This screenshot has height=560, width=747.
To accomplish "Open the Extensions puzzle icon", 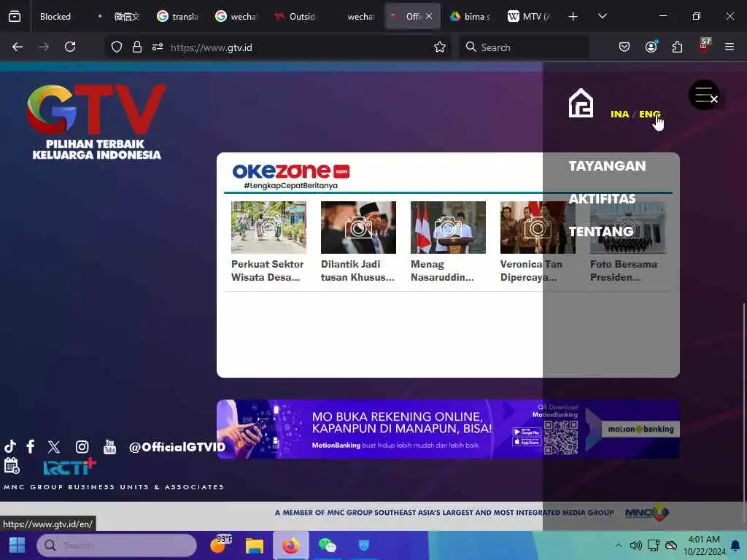I will [677, 47].
